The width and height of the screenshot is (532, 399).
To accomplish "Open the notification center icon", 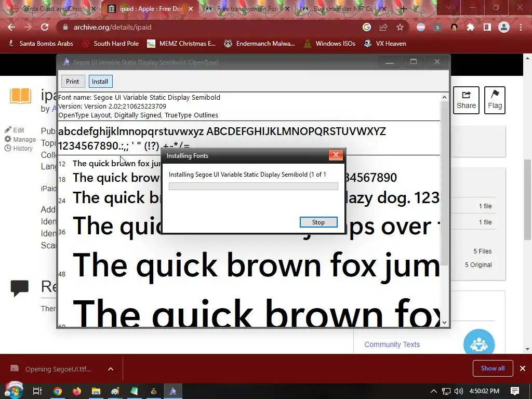I will [x=515, y=391].
